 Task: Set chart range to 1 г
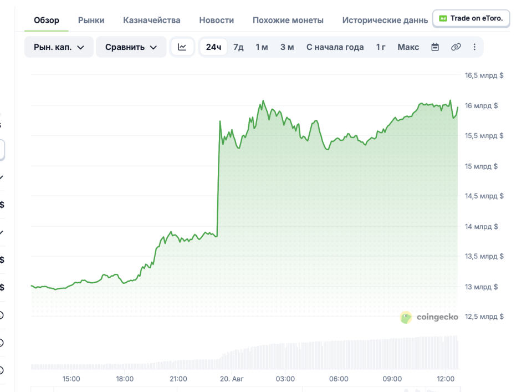381,47
